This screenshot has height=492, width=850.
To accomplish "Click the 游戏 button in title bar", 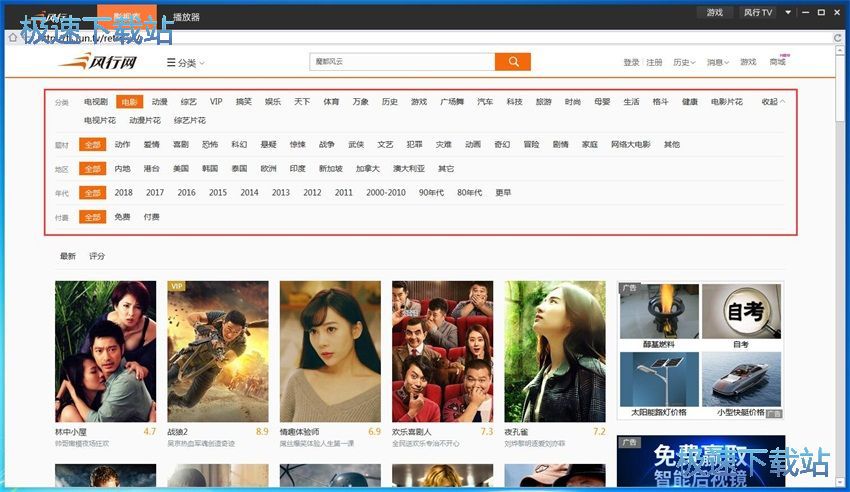I will (x=714, y=12).
